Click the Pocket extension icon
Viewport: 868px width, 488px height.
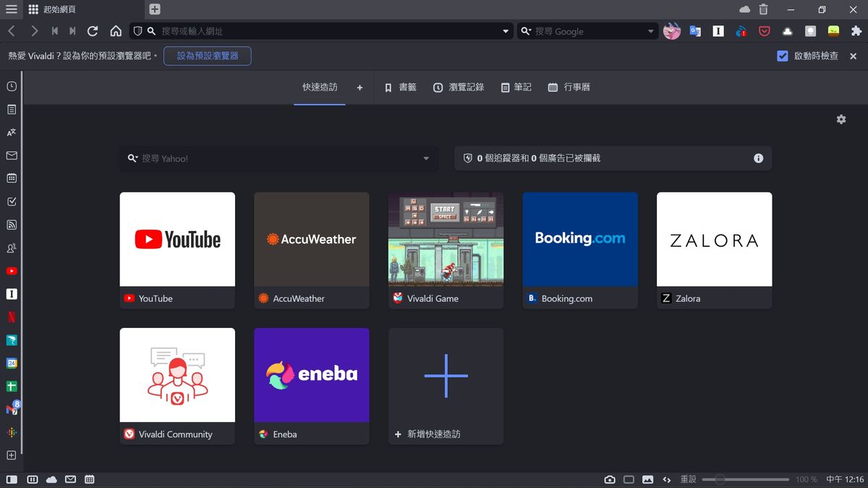[765, 31]
